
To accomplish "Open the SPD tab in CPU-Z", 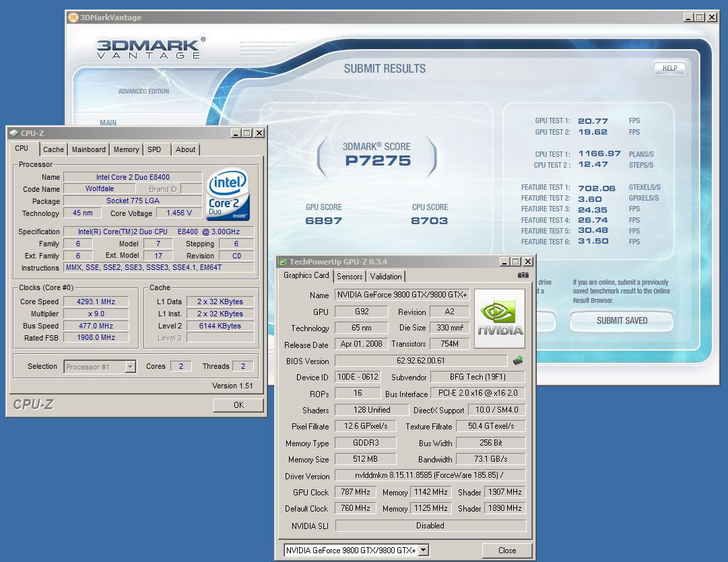I will tap(154, 149).
